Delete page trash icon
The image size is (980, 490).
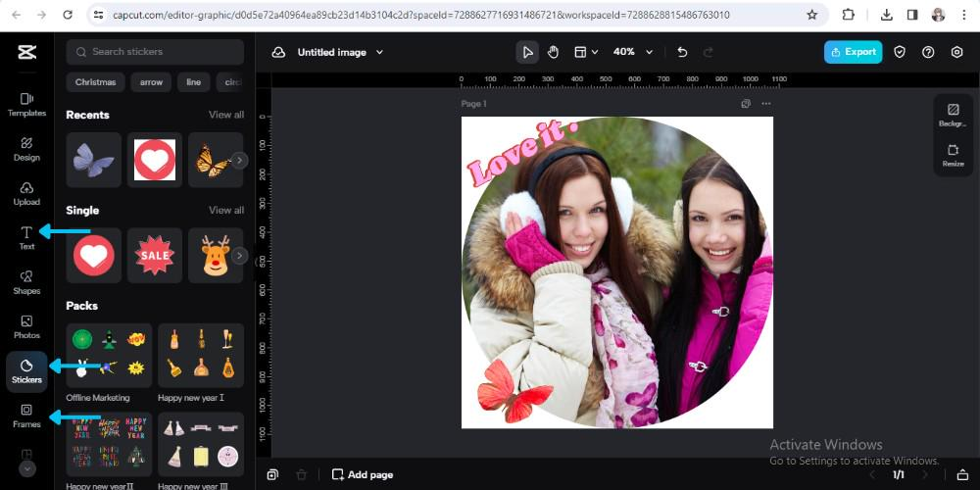301,475
